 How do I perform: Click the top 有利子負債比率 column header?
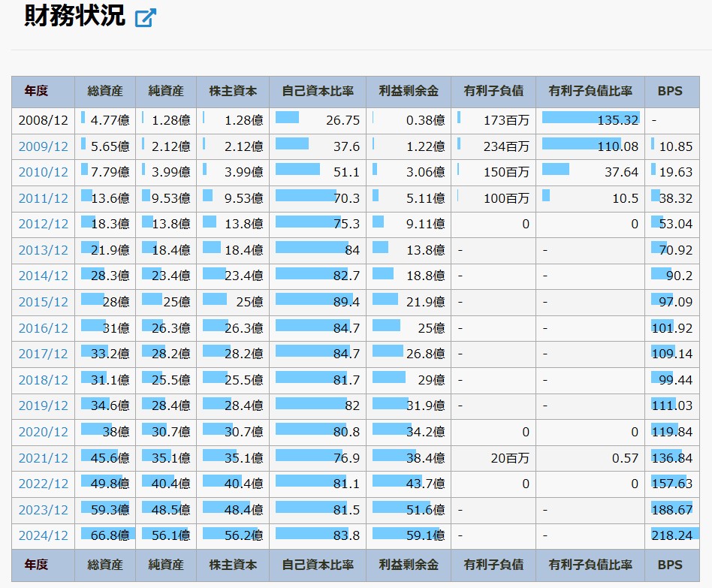point(590,92)
